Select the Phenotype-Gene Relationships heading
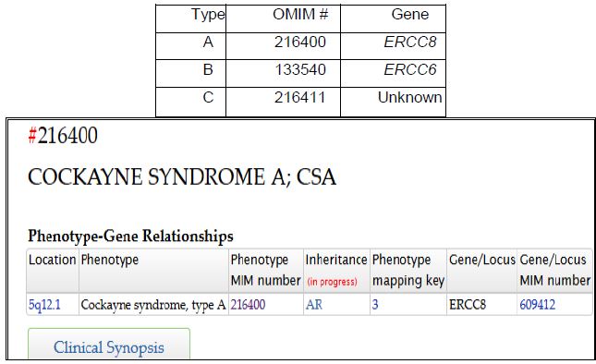The width and height of the screenshot is (596, 364). pyautogui.click(x=130, y=236)
